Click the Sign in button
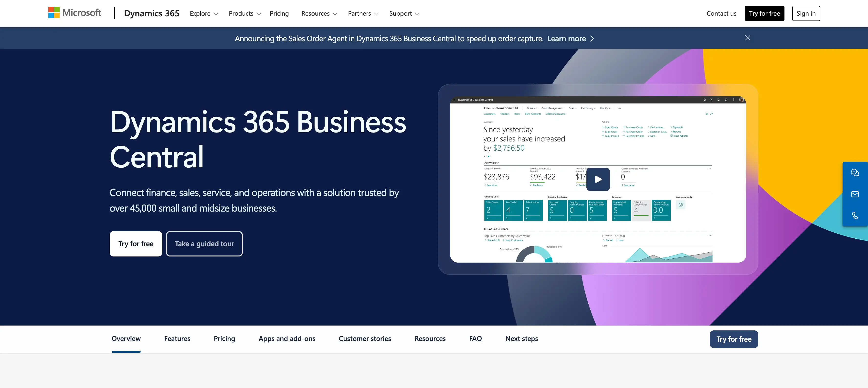Image resolution: width=868 pixels, height=388 pixels. click(806, 13)
